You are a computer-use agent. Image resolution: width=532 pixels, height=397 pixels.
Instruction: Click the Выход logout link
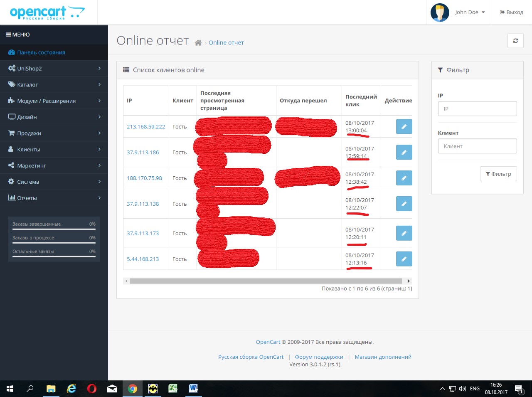point(511,12)
